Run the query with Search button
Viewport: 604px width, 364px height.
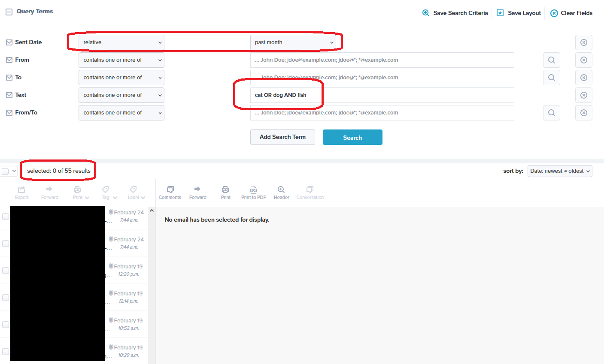pyautogui.click(x=352, y=137)
